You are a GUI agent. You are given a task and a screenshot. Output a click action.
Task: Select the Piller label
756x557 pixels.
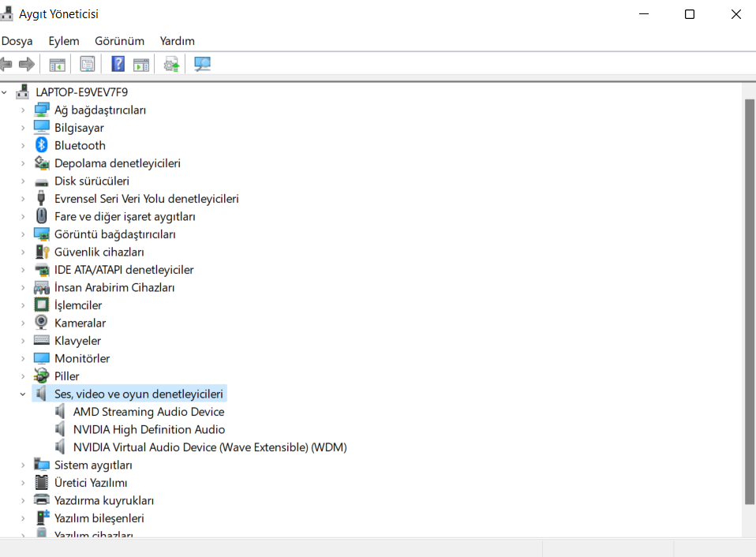(66, 376)
